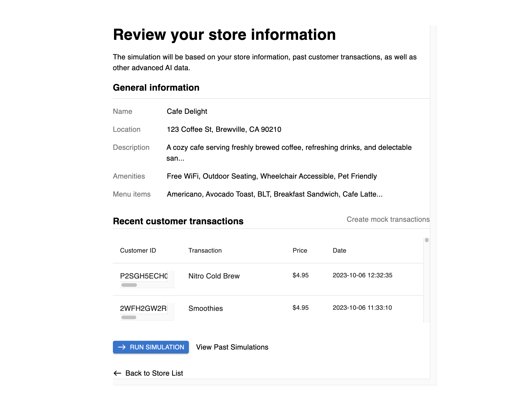
Task: Click the Smoothies transaction row
Action: 206,308
